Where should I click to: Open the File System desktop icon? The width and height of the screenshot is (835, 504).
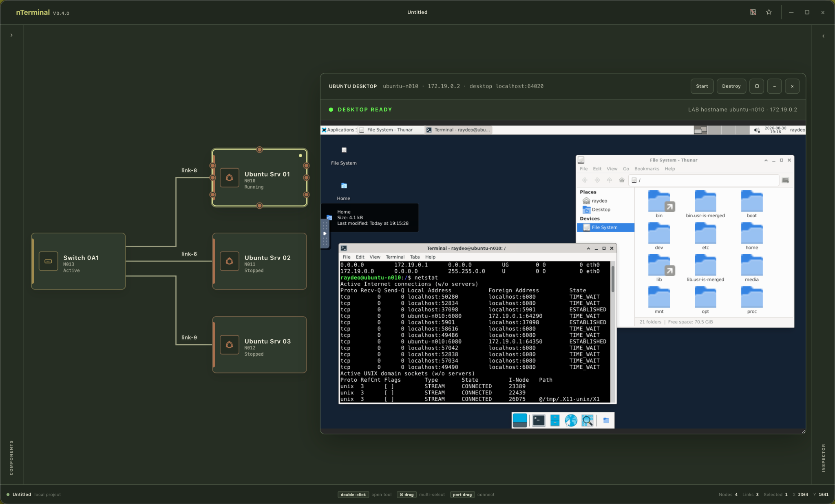point(344,156)
